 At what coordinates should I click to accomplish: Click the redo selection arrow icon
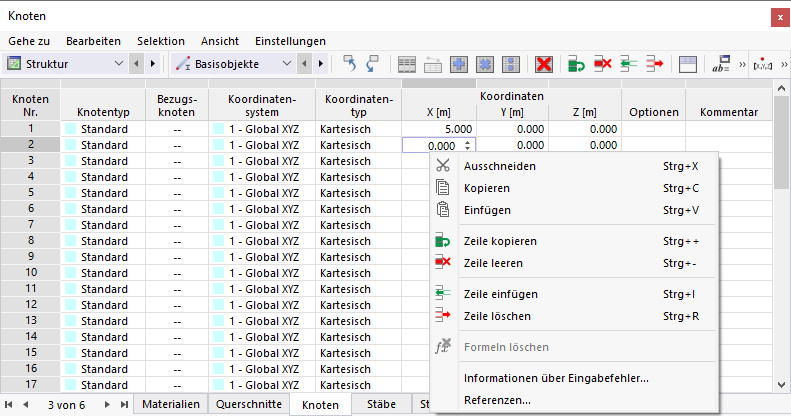[372, 64]
